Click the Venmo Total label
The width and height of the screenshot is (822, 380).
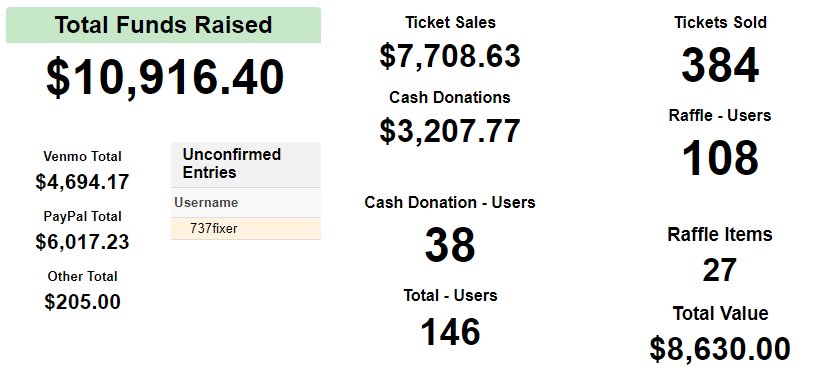[x=82, y=157]
